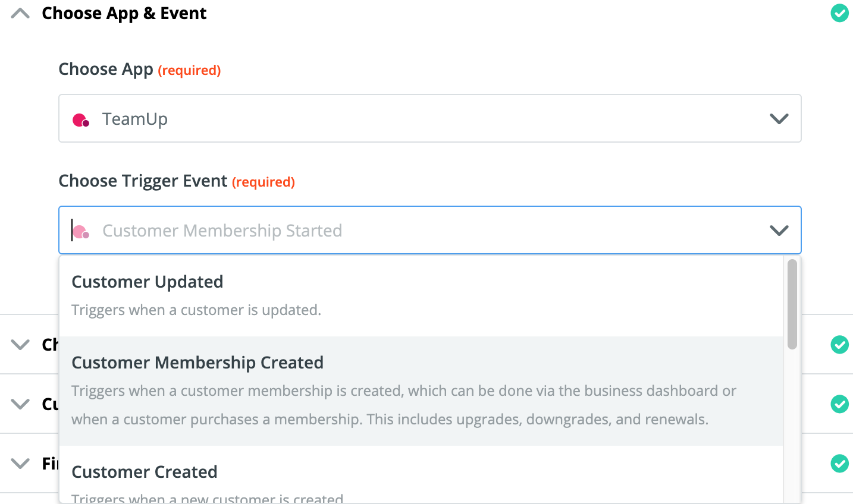Click the TeamUp text in Choose App box
The width and height of the screenshot is (853, 504).
(135, 119)
